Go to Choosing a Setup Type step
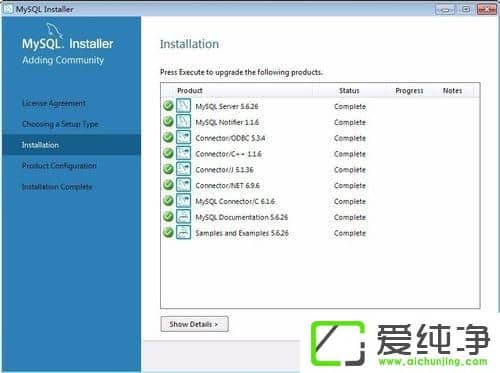This screenshot has height=373, width=500. click(60, 124)
